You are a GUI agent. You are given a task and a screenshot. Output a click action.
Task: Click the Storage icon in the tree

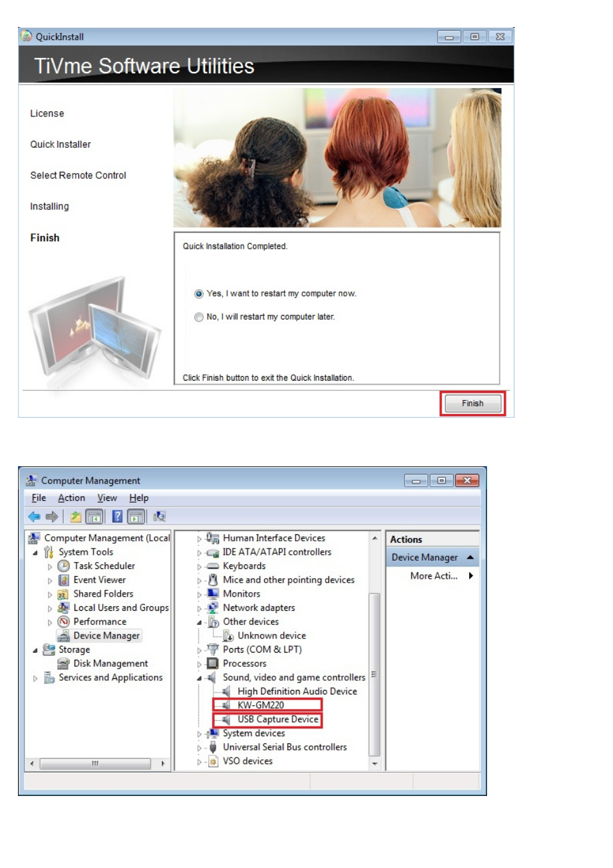[49, 649]
